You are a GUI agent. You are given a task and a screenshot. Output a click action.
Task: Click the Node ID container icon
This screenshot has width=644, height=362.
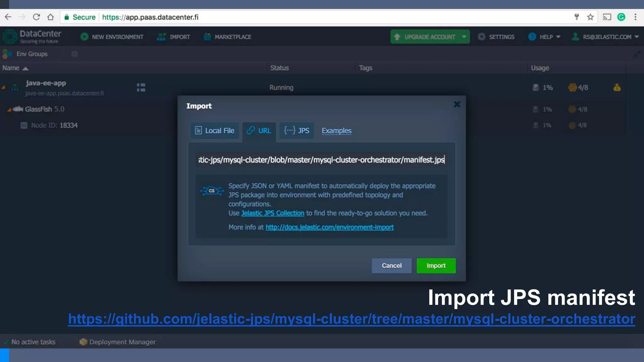click(x=24, y=126)
